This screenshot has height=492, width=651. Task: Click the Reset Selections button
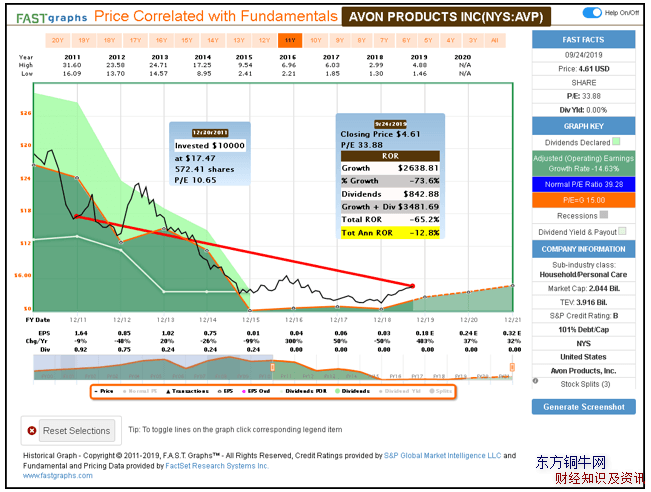click(76, 431)
